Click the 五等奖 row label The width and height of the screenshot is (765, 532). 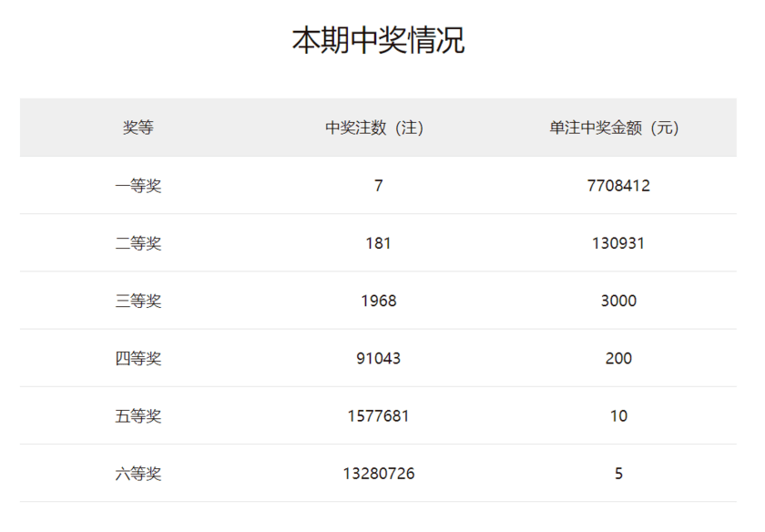138,415
